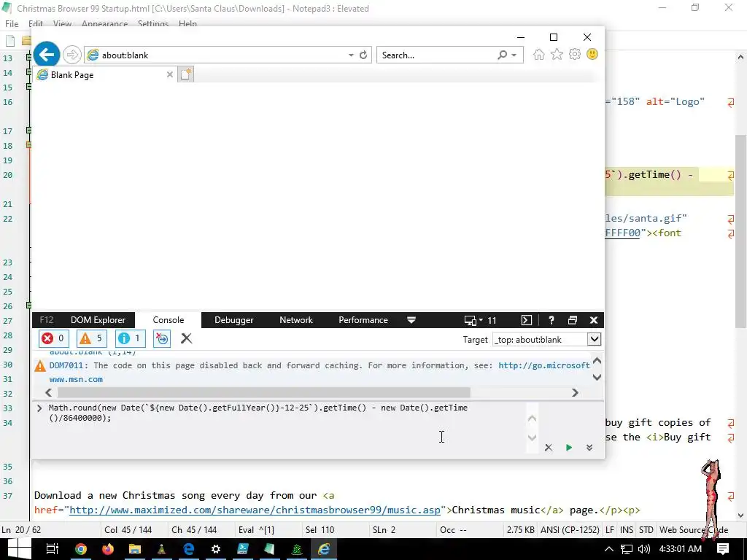Expand the additional developer tools dropdown
The width and height of the screenshot is (747, 560).
pos(411,320)
